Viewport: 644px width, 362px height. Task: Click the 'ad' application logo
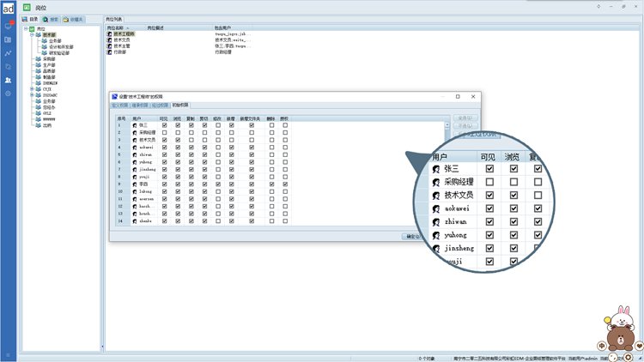tap(8, 8)
